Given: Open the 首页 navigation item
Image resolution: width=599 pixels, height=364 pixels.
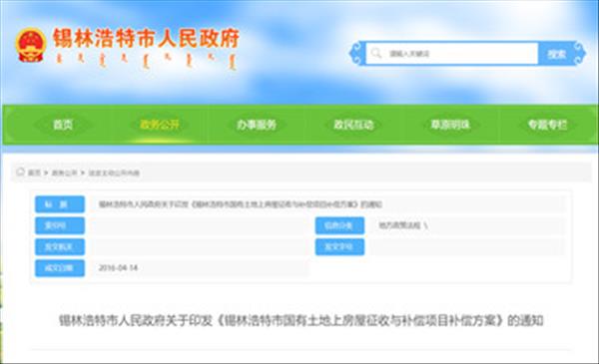Looking at the screenshot, I should [63, 125].
